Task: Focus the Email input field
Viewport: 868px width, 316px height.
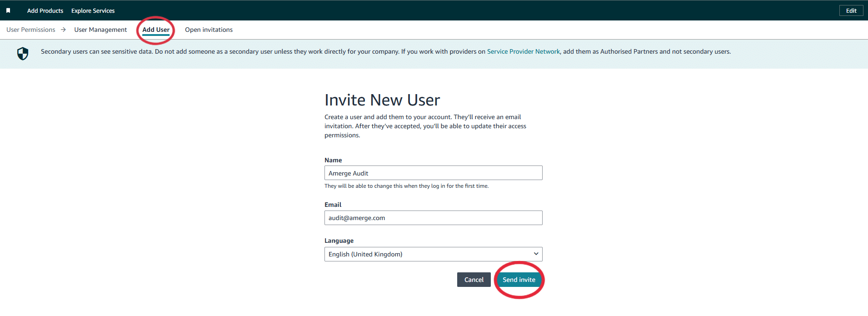Action: click(433, 218)
